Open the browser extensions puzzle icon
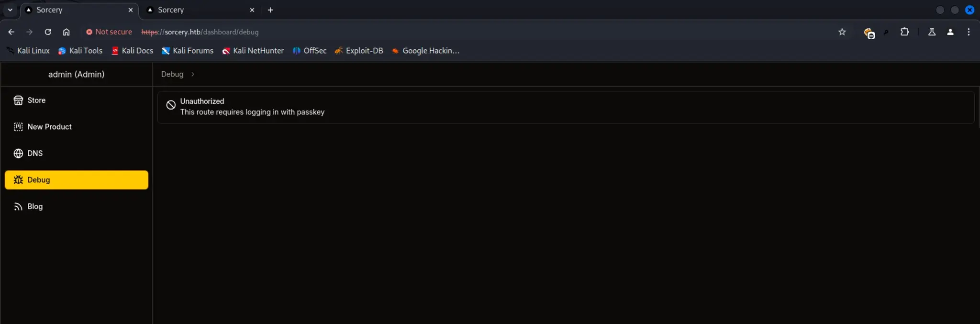 pos(904,32)
